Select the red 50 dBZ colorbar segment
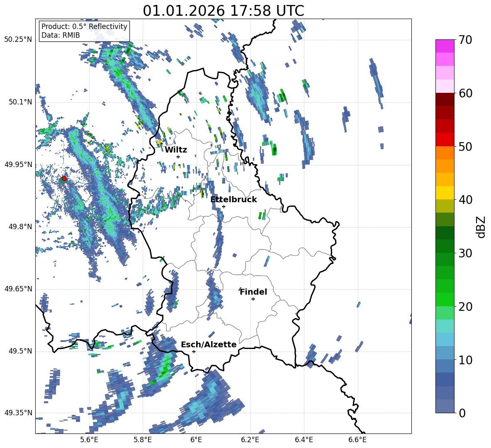This screenshot has width=491, height=448. pyautogui.click(x=445, y=140)
